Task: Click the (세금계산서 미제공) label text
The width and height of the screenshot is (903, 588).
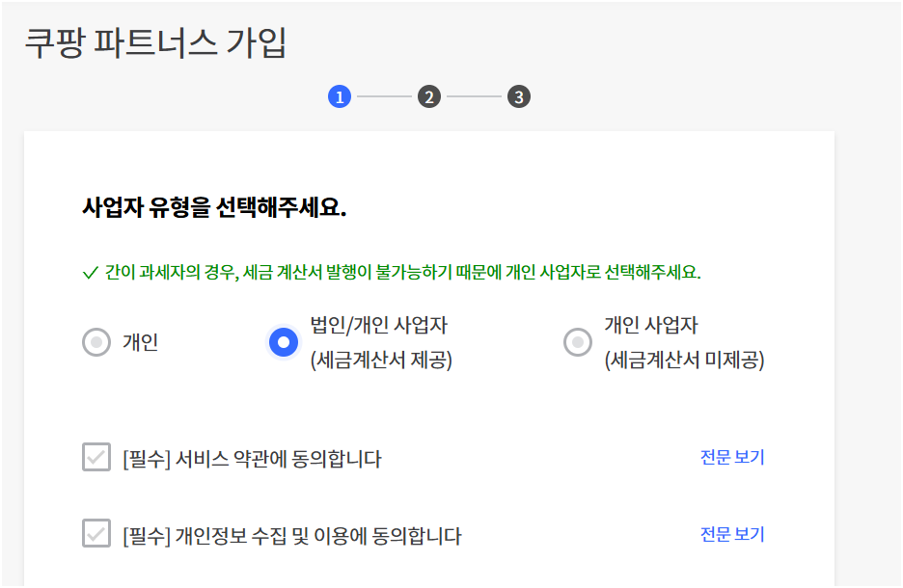Action: (x=685, y=361)
